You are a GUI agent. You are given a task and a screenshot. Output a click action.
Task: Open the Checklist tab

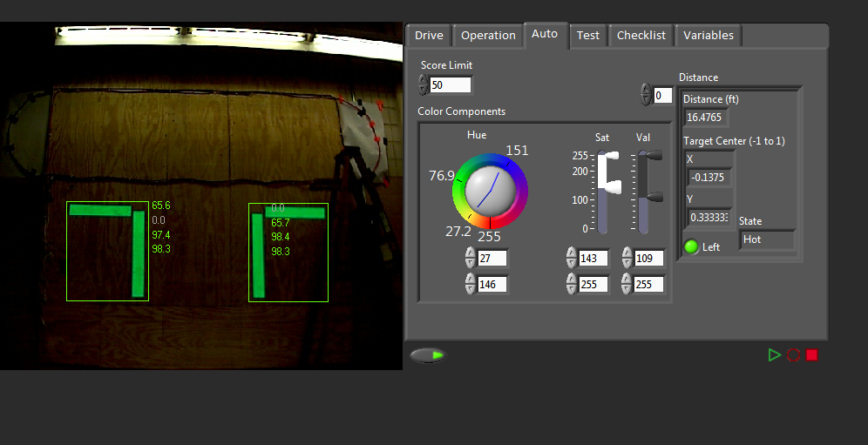[641, 36]
